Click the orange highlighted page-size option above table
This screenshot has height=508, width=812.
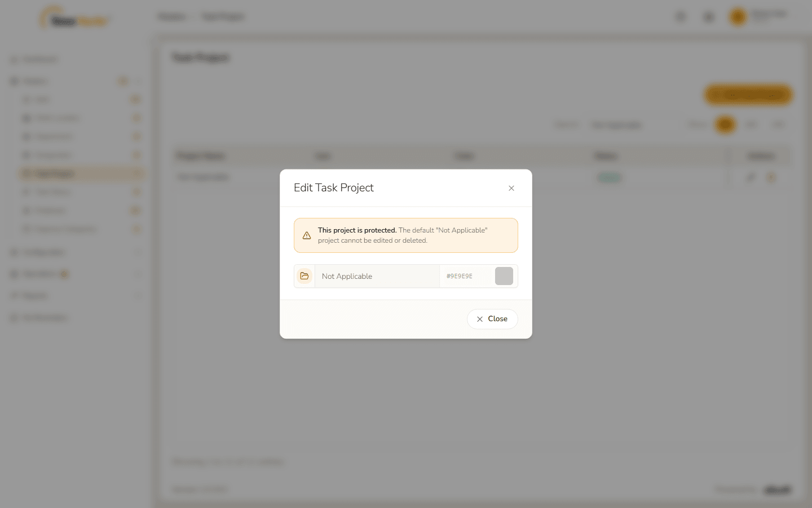pos(725,124)
